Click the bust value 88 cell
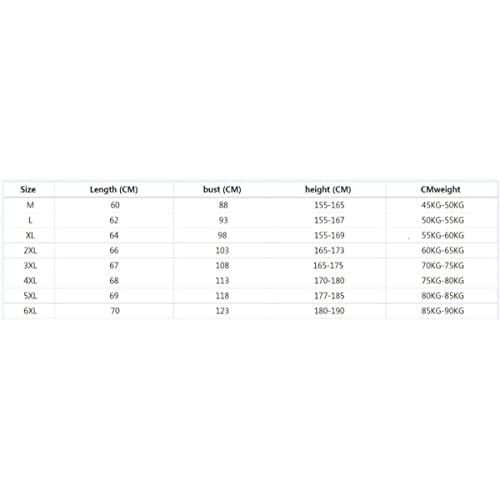500x500 pixels. click(x=223, y=205)
